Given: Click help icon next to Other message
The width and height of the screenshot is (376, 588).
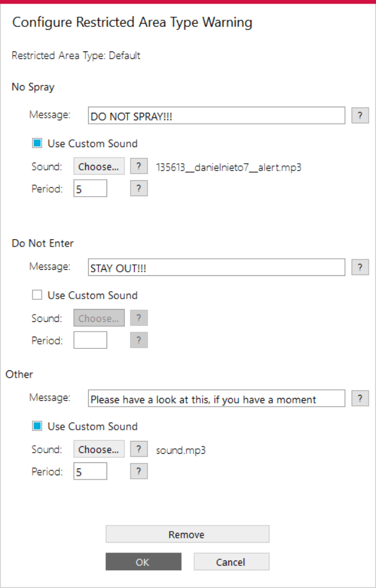Looking at the screenshot, I should point(360,399).
